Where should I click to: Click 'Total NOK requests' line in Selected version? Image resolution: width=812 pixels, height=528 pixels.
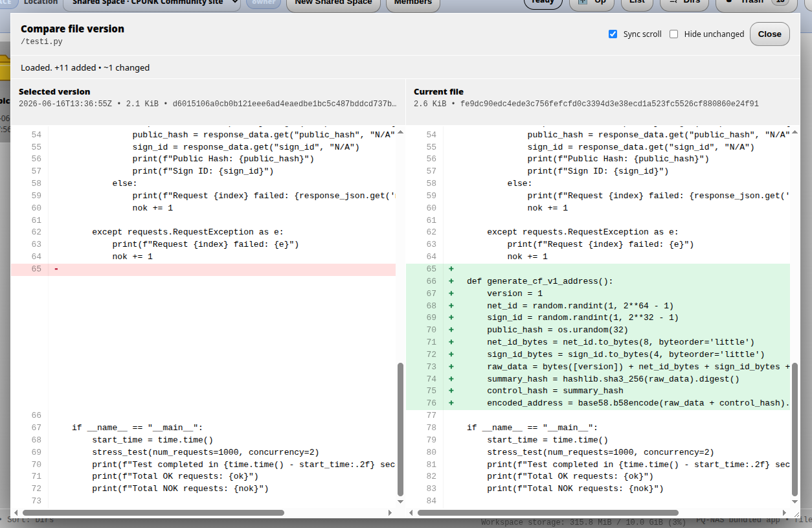click(x=180, y=488)
